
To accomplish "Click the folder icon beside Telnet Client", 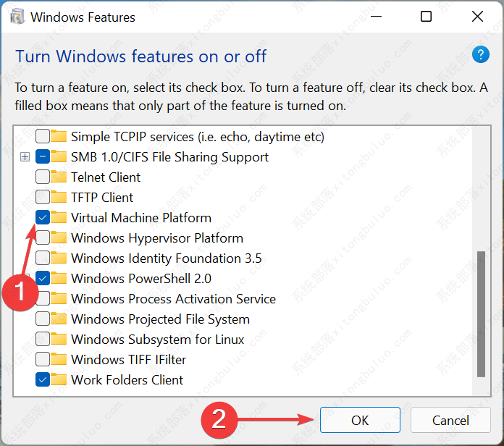I will (x=59, y=177).
